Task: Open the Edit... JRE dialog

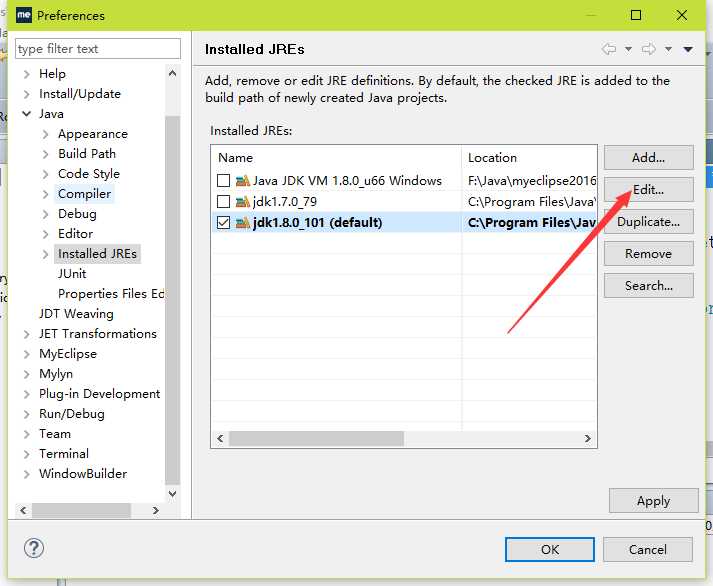Action: click(648, 190)
